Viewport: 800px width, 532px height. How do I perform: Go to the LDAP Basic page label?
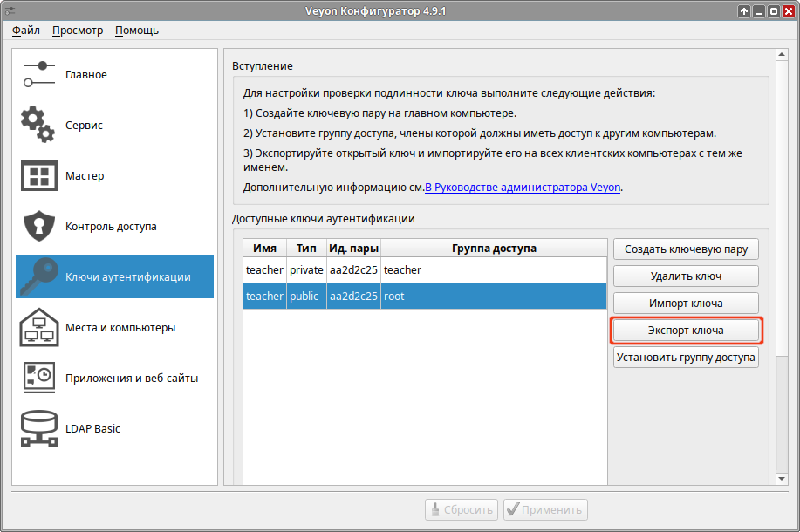coord(92,428)
